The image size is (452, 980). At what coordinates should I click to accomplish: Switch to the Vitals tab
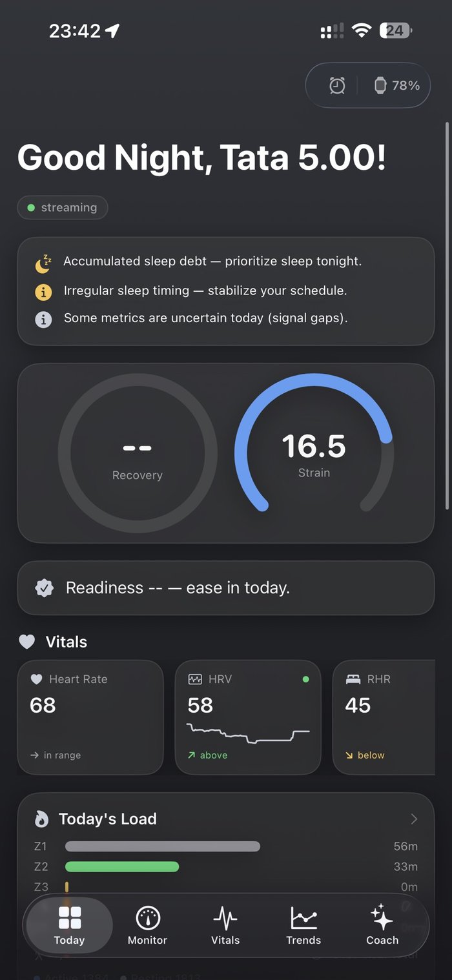(225, 925)
